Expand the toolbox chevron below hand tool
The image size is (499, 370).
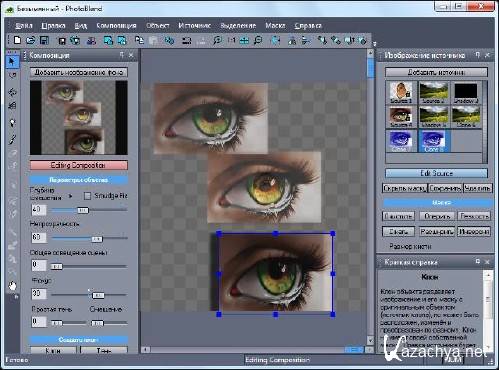(16, 296)
